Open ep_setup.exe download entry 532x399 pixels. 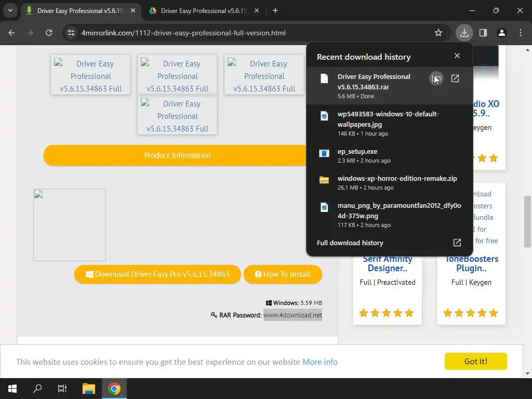click(x=390, y=155)
